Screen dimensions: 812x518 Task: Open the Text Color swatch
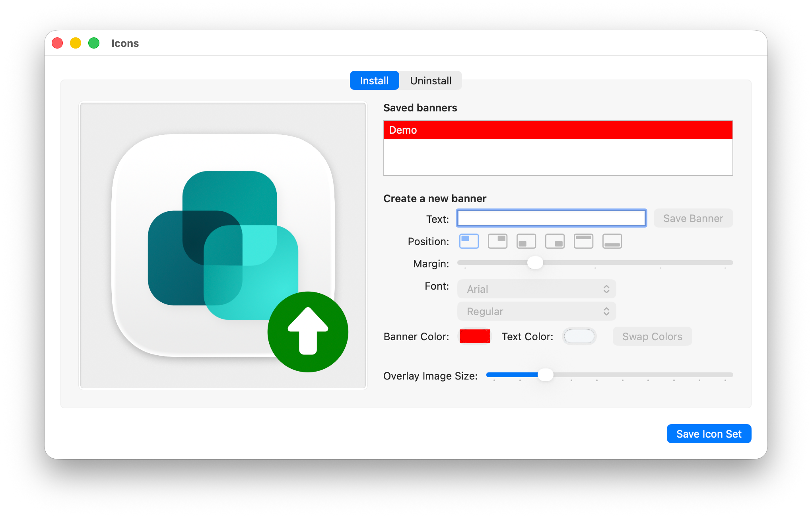[579, 336]
